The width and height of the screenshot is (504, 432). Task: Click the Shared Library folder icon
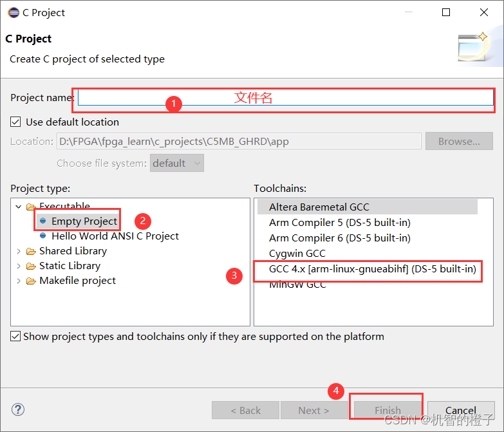pos(31,251)
